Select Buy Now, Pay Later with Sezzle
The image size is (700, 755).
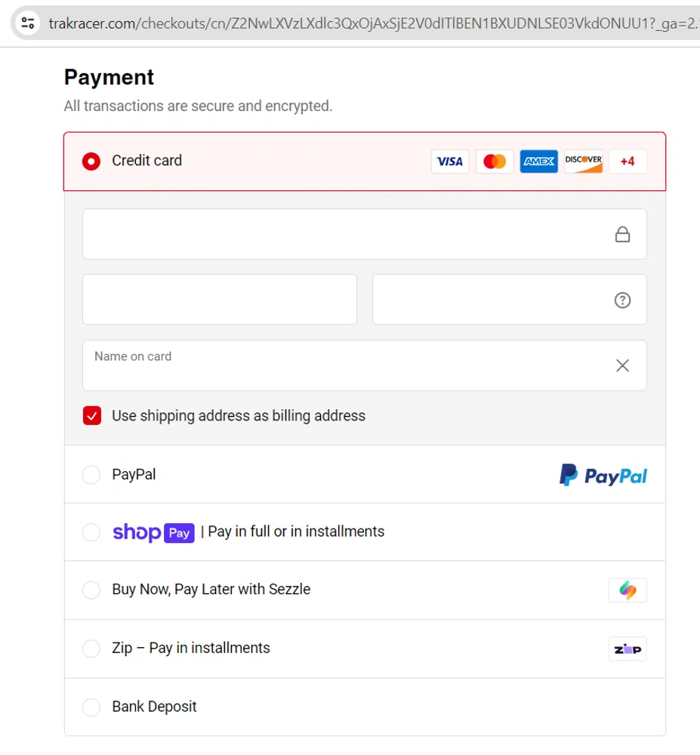coord(91,590)
